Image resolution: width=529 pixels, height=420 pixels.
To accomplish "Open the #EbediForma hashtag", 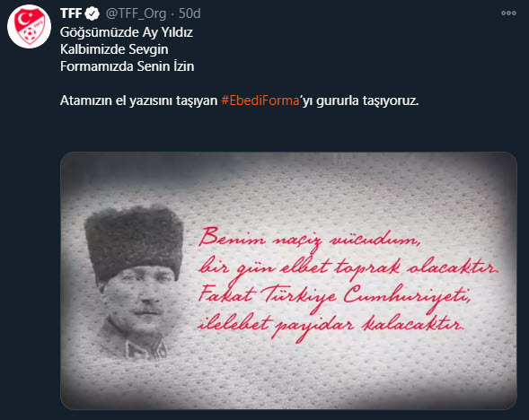I will 260,101.
